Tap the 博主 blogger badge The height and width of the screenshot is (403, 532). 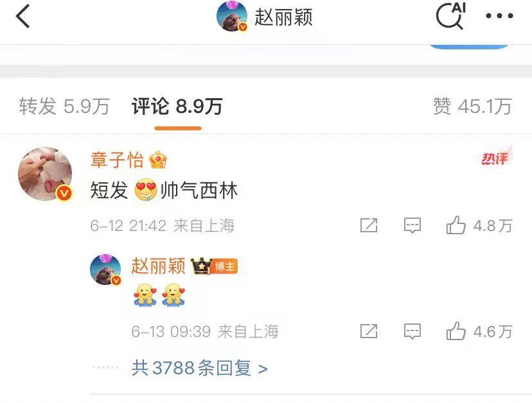coord(225,267)
